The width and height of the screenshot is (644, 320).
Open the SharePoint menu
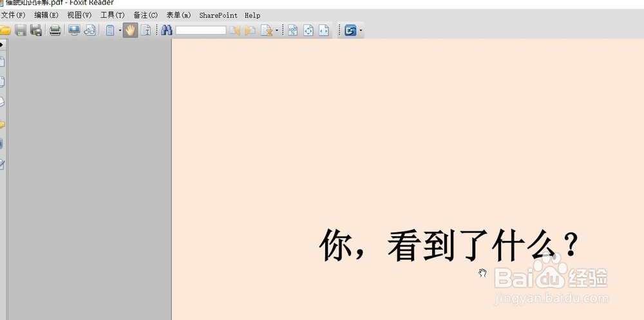[x=218, y=15]
